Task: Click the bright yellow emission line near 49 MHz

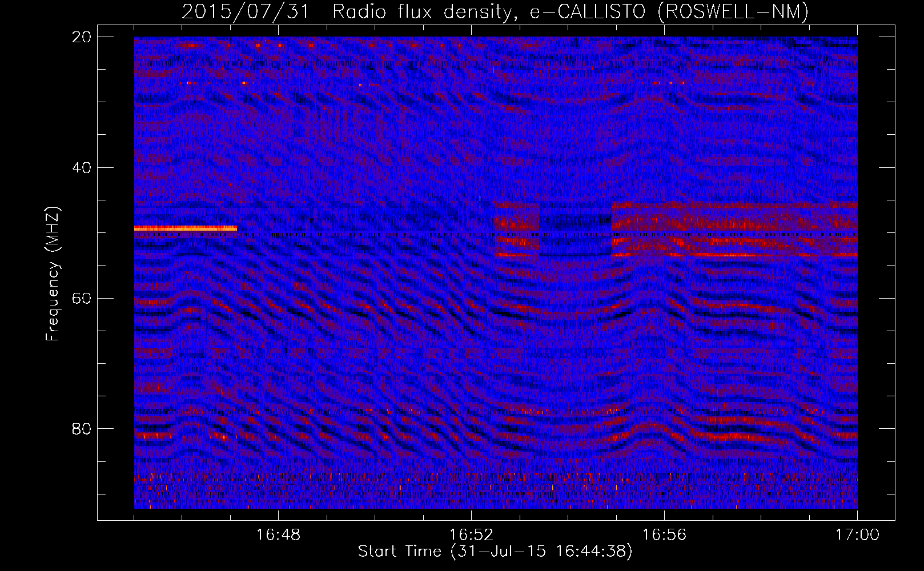Action: [x=186, y=228]
